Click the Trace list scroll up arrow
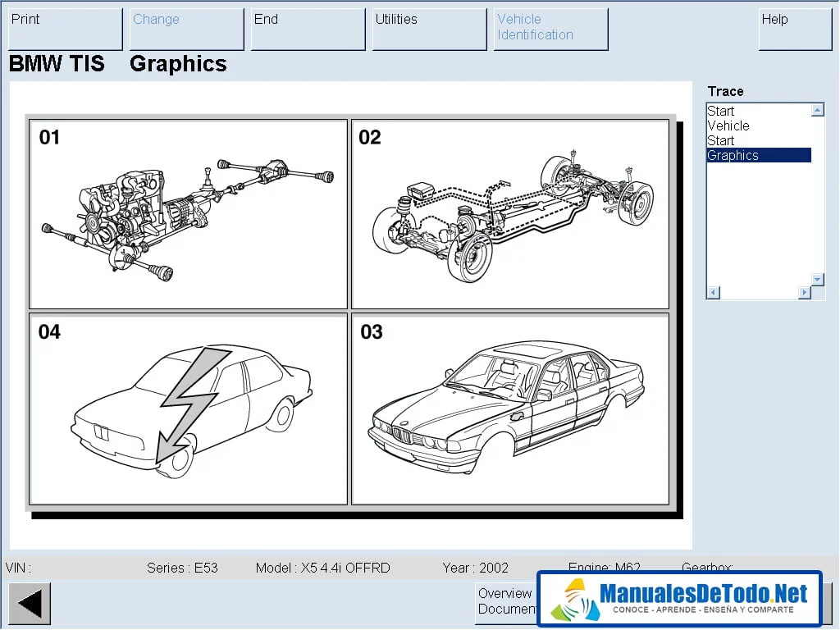Viewport: 840px width, 630px height. coord(818,110)
